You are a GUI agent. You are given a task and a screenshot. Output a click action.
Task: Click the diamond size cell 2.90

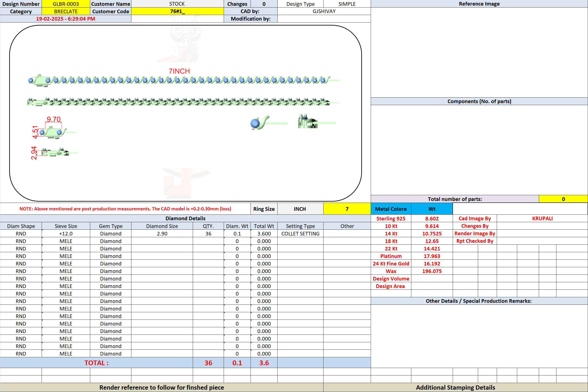(x=162, y=234)
